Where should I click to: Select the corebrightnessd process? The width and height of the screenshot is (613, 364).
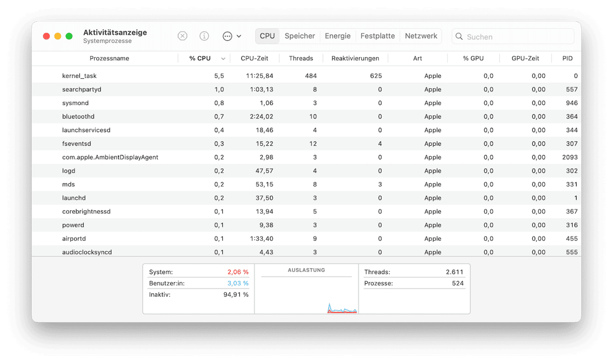306,212
